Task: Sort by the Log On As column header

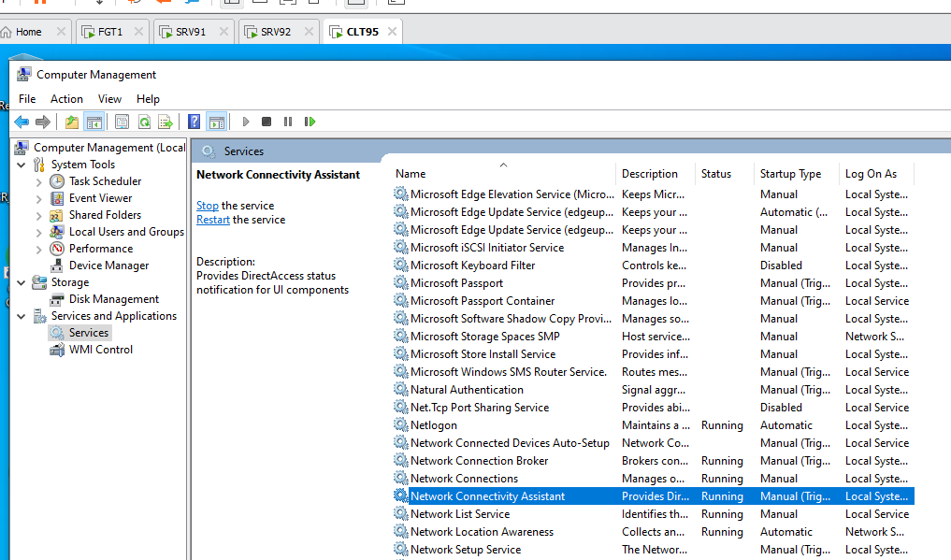Action: coord(876,174)
